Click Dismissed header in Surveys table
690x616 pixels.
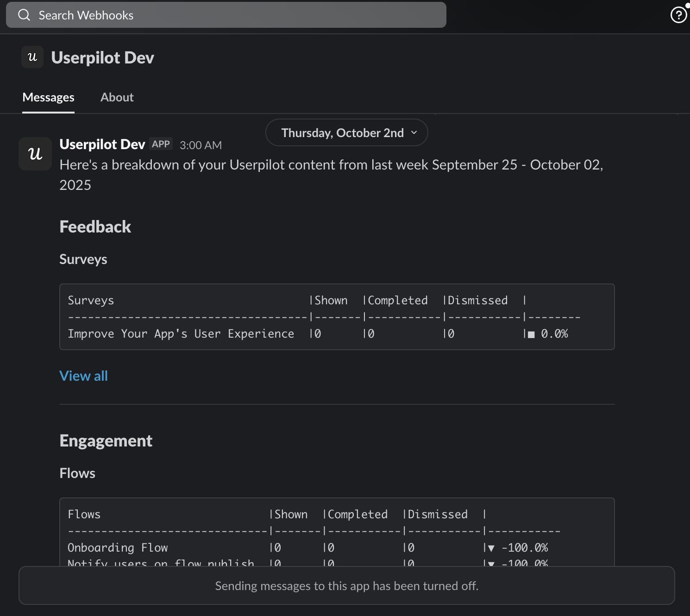[478, 301]
